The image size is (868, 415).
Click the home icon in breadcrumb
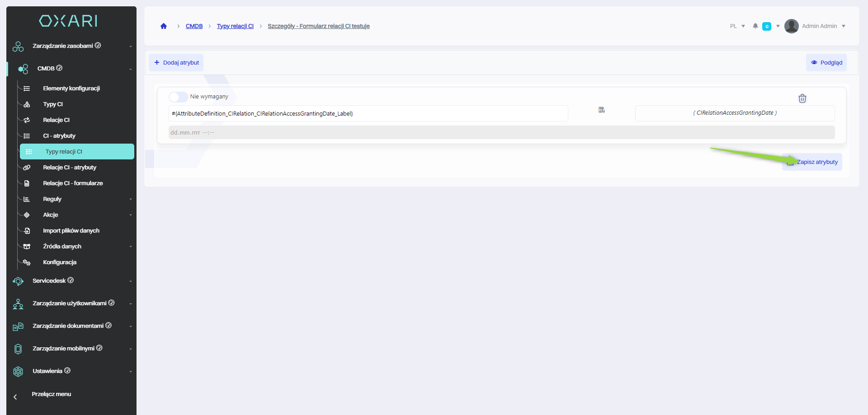click(164, 26)
